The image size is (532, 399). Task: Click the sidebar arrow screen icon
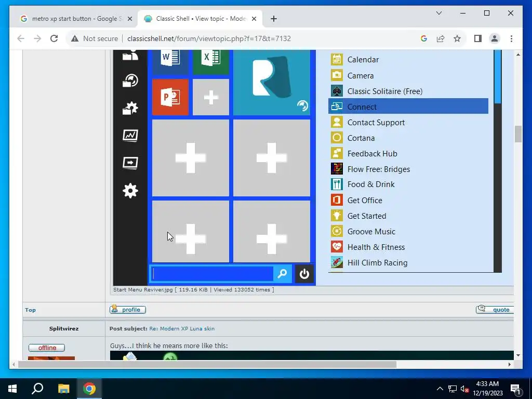tap(130, 163)
